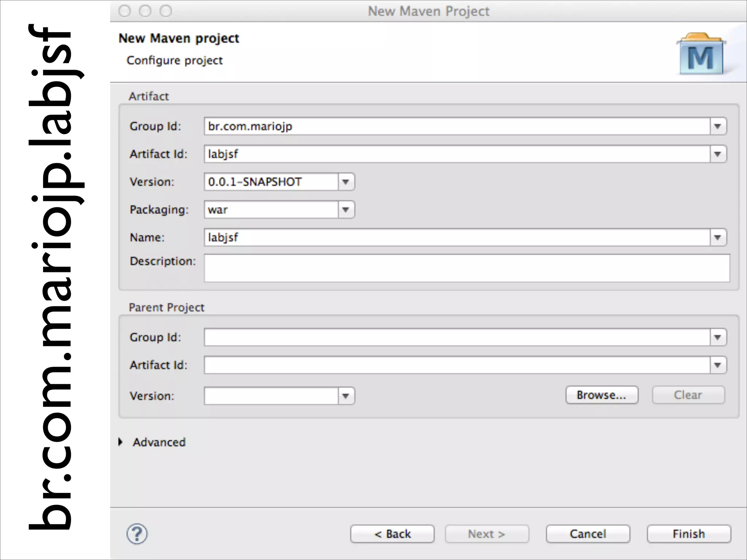Open the Parent Project Version dropdown
This screenshot has width=747, height=560.
346,396
